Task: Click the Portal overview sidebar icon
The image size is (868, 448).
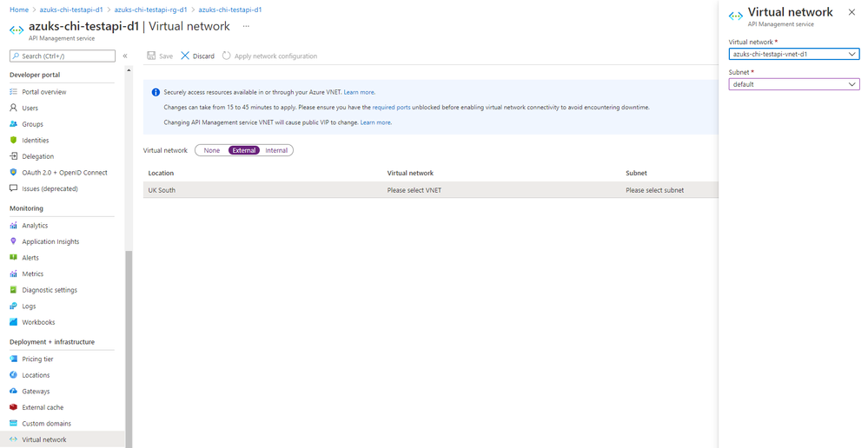Action: (x=14, y=92)
